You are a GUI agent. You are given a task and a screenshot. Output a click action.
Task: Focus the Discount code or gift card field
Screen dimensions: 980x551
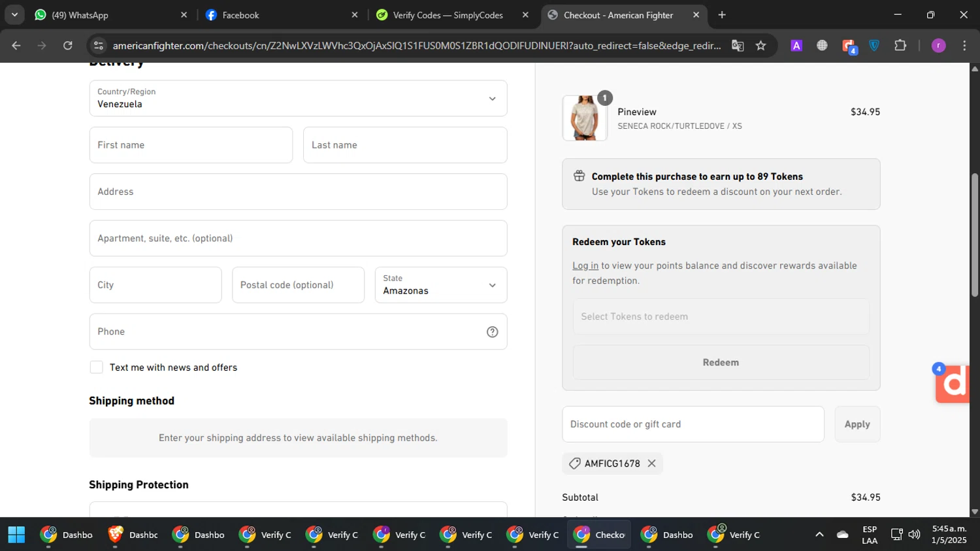(693, 424)
